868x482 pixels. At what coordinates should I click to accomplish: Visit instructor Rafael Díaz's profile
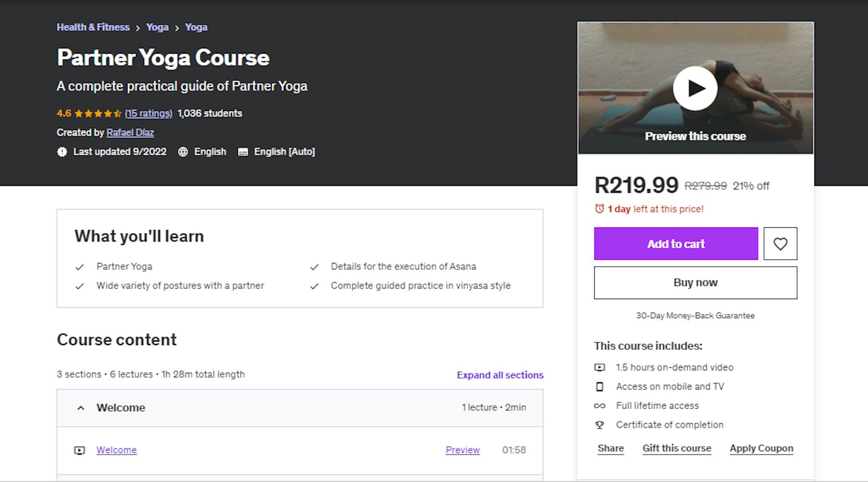(130, 132)
